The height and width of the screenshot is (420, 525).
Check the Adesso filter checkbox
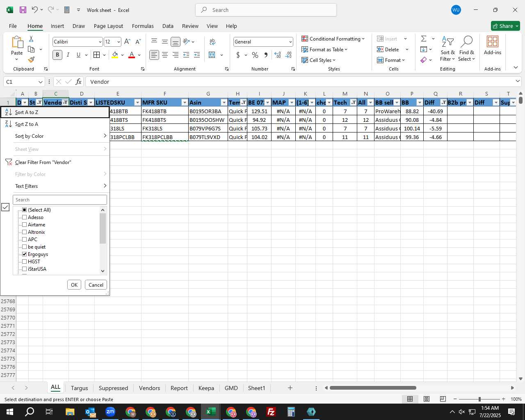click(24, 217)
